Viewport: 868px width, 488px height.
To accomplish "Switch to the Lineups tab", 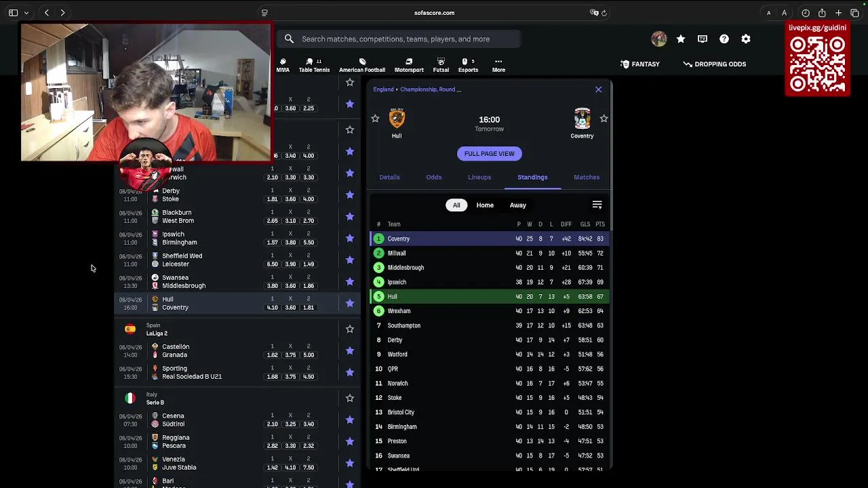I will coord(479,177).
